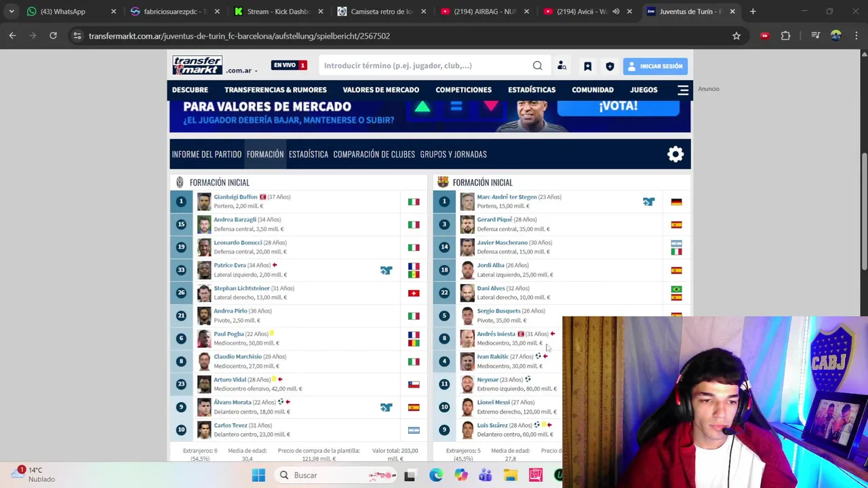Click the ¡VOTA! banner button
This screenshot has height=488, width=868.
tap(618, 106)
